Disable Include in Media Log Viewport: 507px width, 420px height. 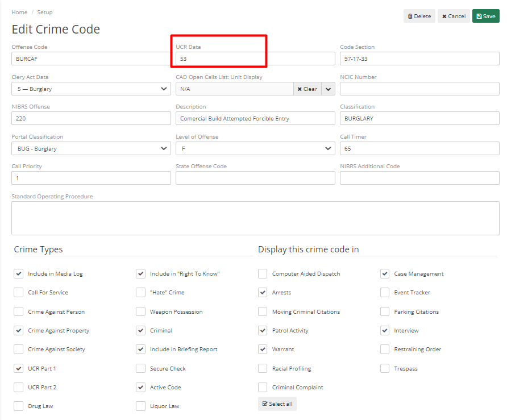pyautogui.click(x=18, y=273)
